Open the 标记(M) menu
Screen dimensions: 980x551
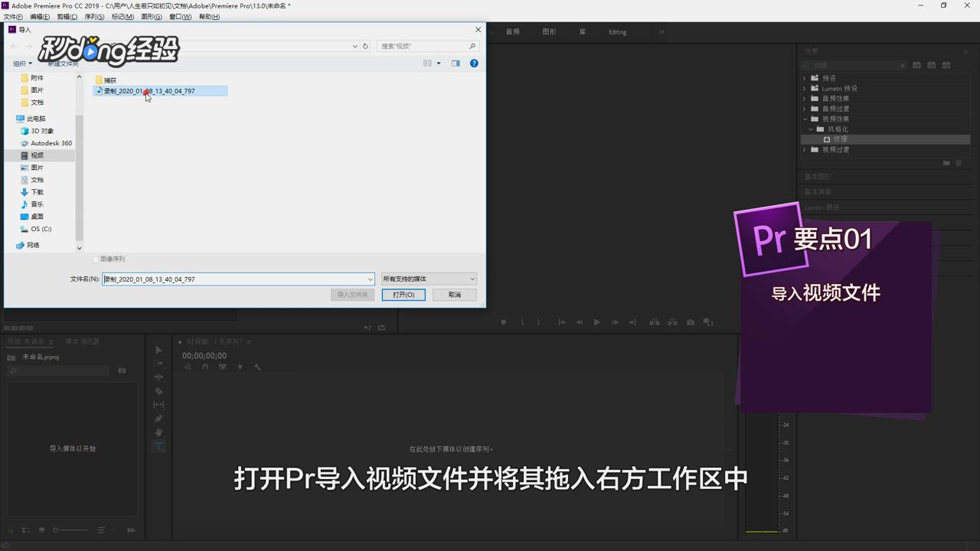(x=122, y=16)
